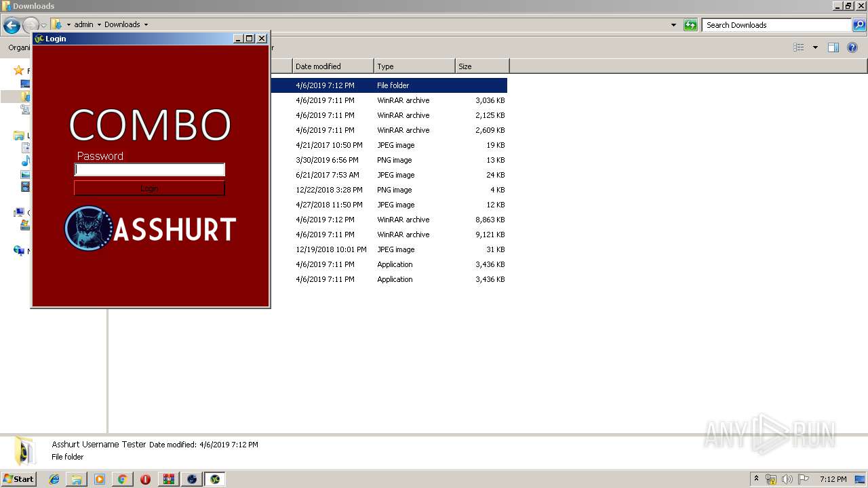Open Windows Media Player from taskbar
The height and width of the screenshot is (488, 868).
[100, 479]
